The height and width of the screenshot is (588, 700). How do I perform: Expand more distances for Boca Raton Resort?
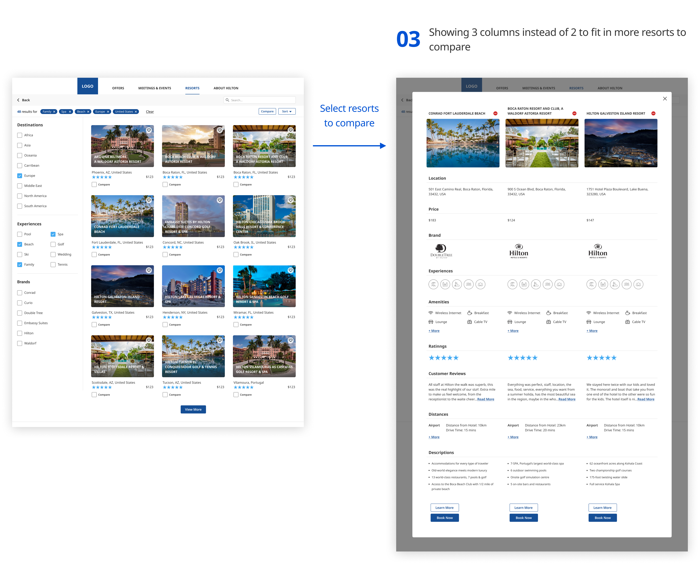pyautogui.click(x=513, y=437)
